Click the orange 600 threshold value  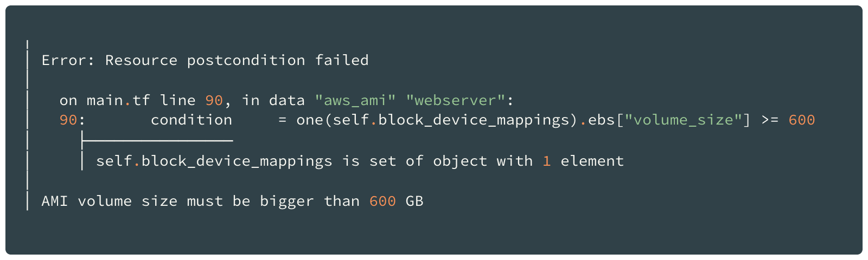[802, 120]
